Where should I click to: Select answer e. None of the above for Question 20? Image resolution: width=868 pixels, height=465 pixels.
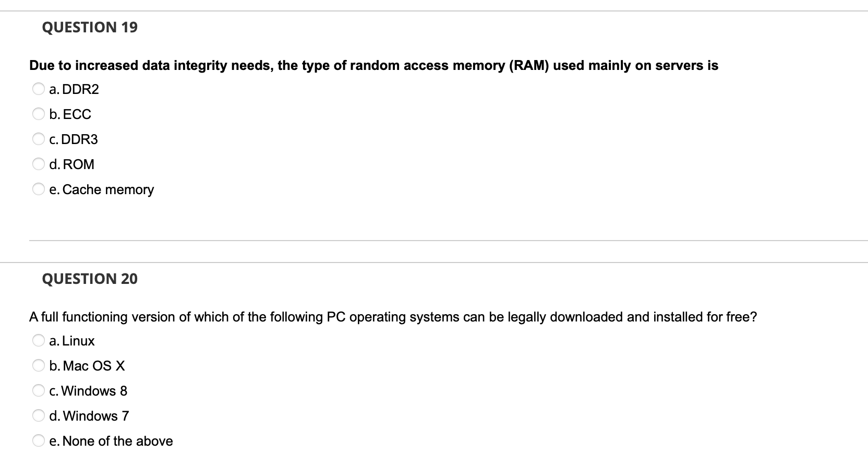pyautogui.click(x=39, y=440)
